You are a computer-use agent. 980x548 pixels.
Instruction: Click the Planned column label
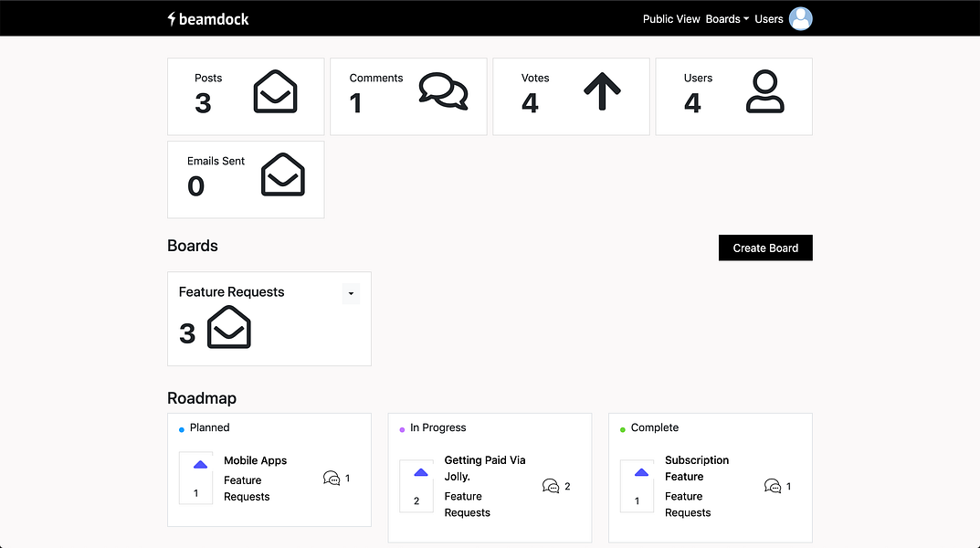[209, 427]
